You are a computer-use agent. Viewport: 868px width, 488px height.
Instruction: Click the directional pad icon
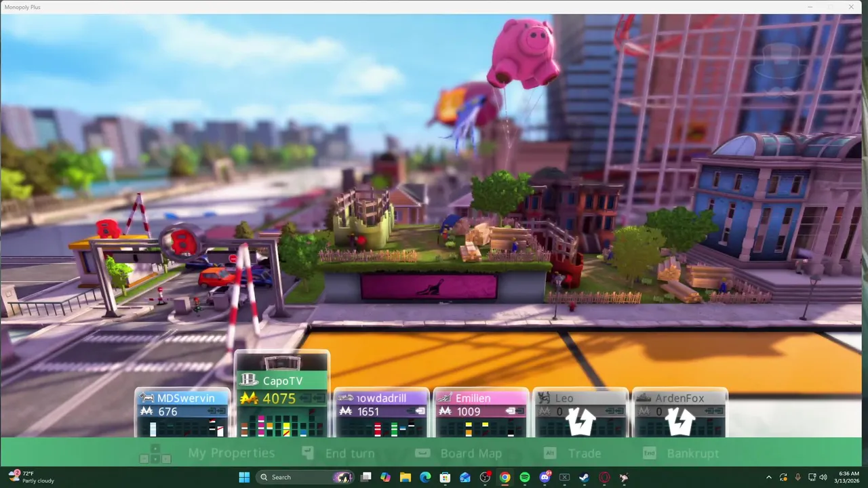coord(155,453)
